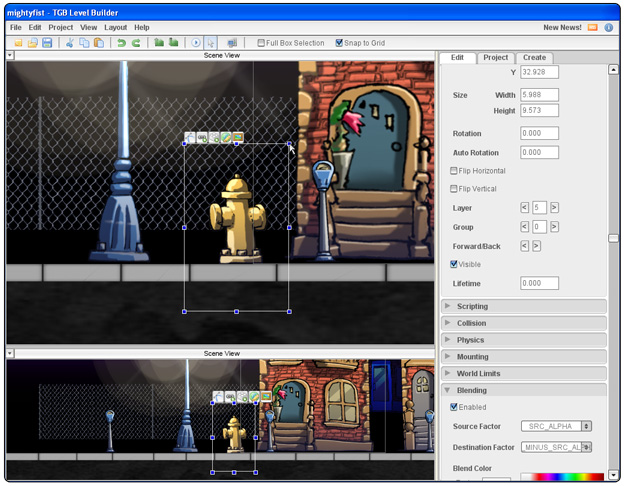Expand the Collision section
The height and width of the screenshot is (486, 625).
524,323
